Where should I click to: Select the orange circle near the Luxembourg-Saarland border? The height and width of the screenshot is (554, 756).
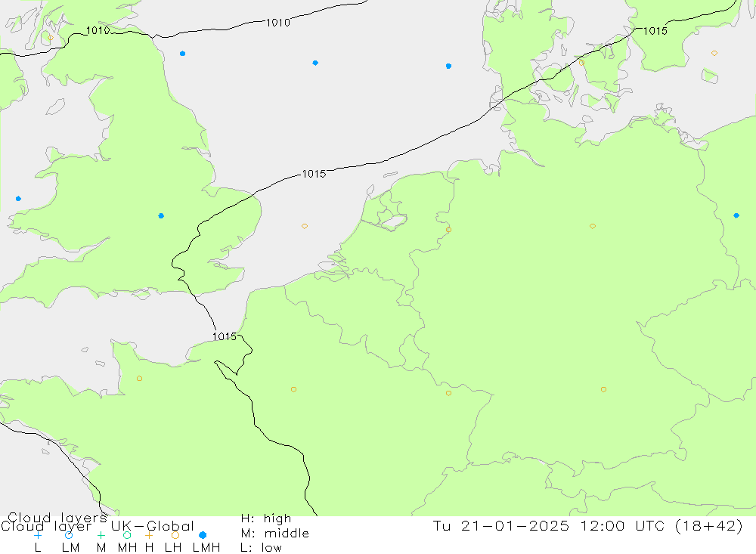[x=449, y=394]
